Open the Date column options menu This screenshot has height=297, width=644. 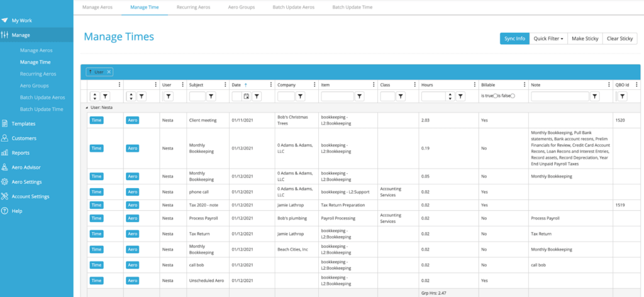[x=270, y=85]
